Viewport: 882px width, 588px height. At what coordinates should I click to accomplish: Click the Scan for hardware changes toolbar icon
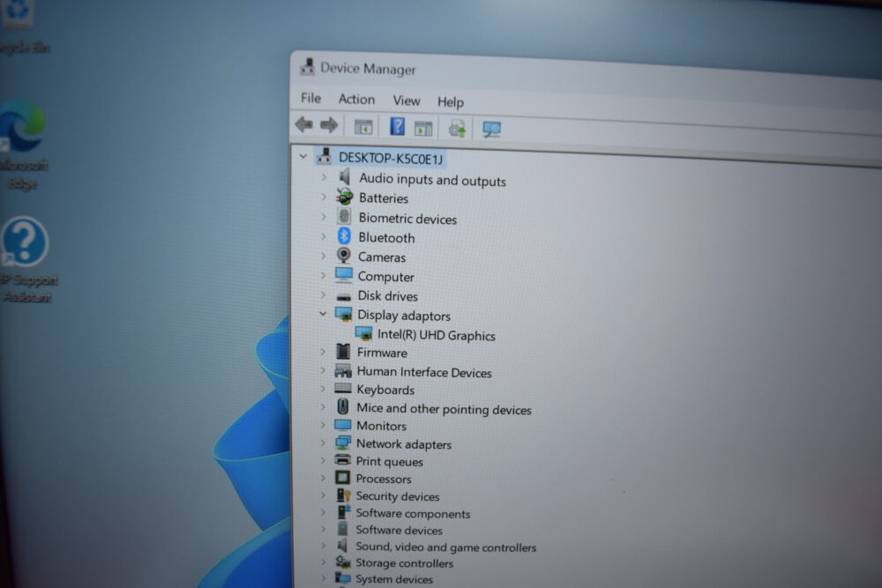click(491, 130)
